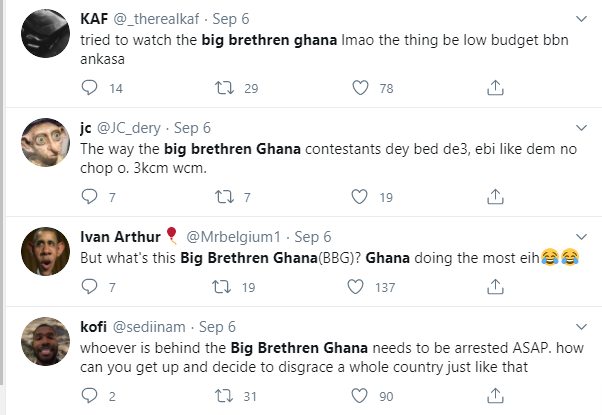
Task: Retweet kofi's tweet about arrest
Action: pos(225,396)
